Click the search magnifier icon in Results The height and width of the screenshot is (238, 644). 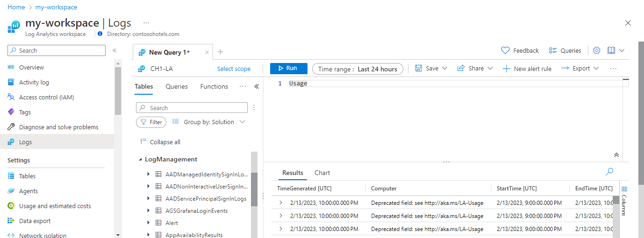point(609,172)
